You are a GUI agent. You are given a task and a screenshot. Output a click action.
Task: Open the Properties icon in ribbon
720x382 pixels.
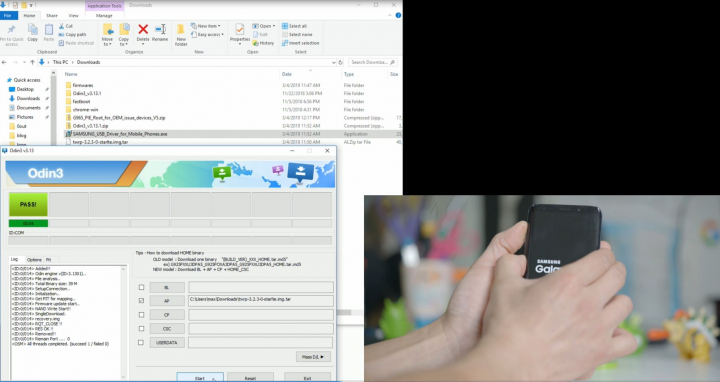pyautogui.click(x=240, y=30)
